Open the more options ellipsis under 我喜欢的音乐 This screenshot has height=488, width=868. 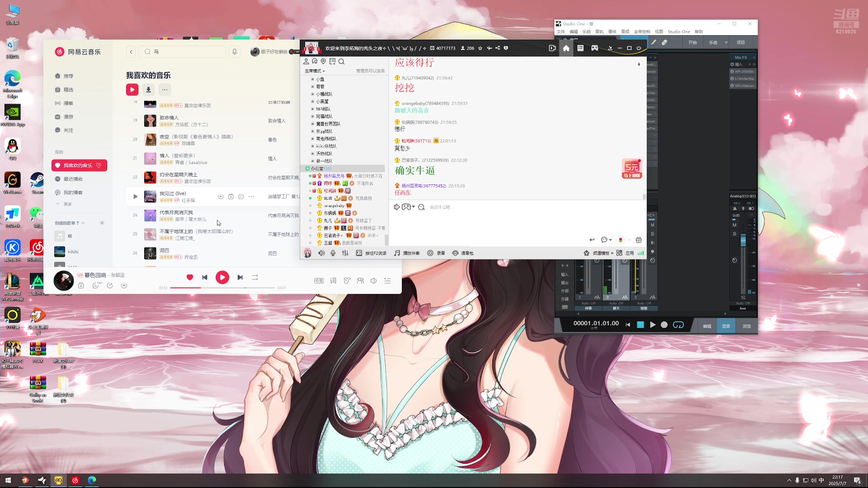[165, 89]
